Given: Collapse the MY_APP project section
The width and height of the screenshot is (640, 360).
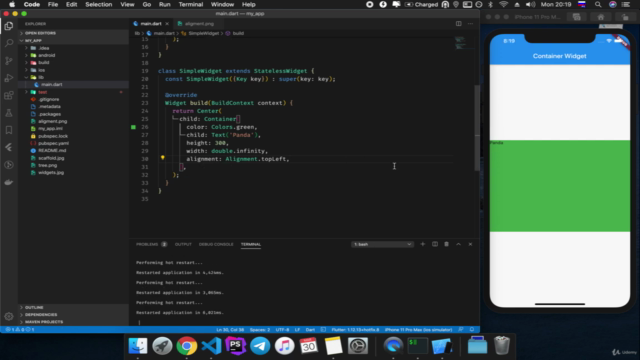Looking at the screenshot, I should pos(33,40).
